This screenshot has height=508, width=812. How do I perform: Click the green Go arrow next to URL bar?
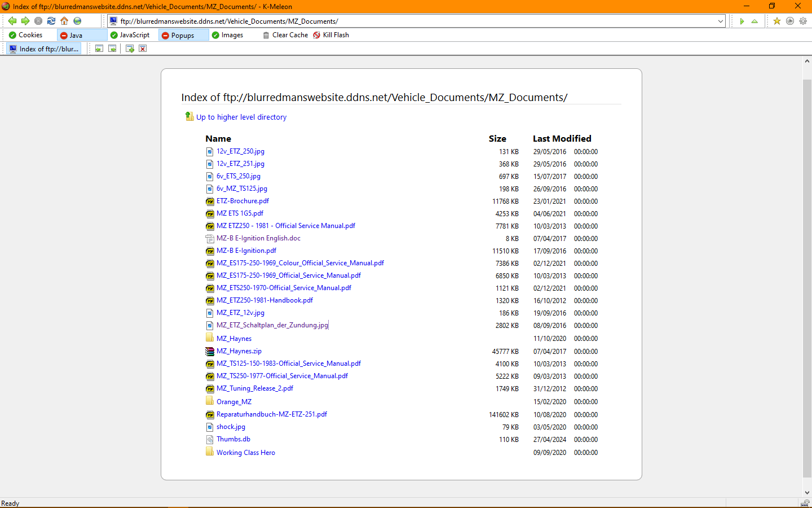pos(742,21)
